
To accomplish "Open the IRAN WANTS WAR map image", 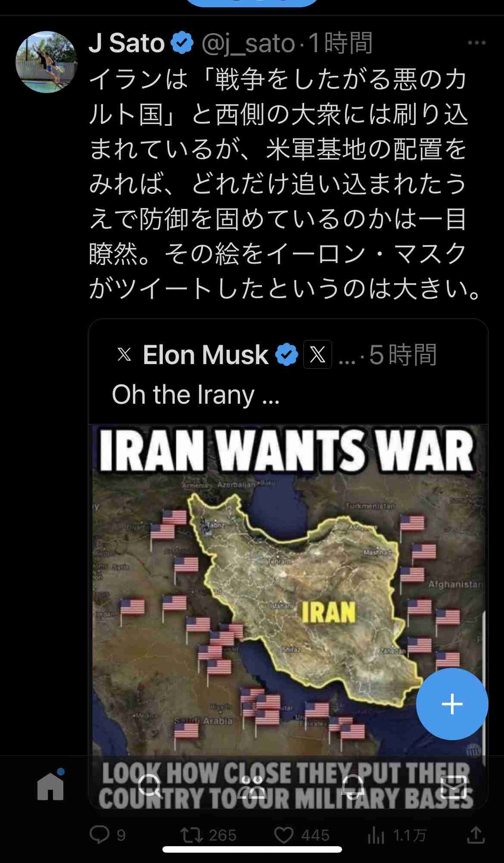I will tap(288, 617).
